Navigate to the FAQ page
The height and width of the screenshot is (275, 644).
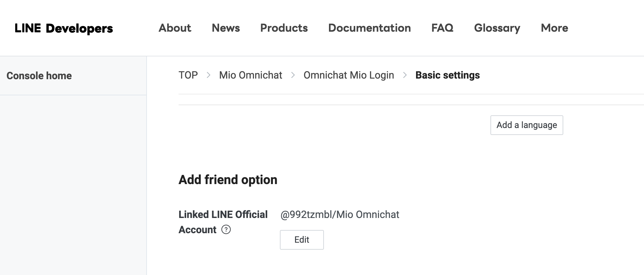[x=442, y=28]
